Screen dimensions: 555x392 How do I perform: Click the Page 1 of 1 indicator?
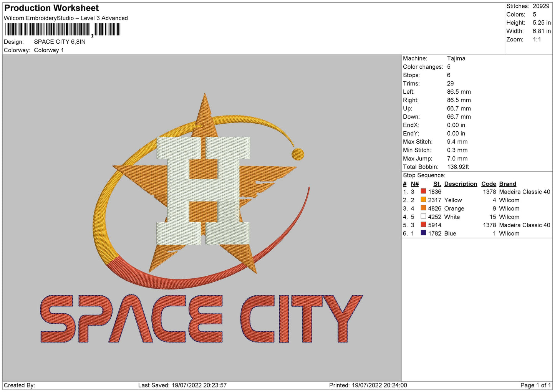coord(535,385)
